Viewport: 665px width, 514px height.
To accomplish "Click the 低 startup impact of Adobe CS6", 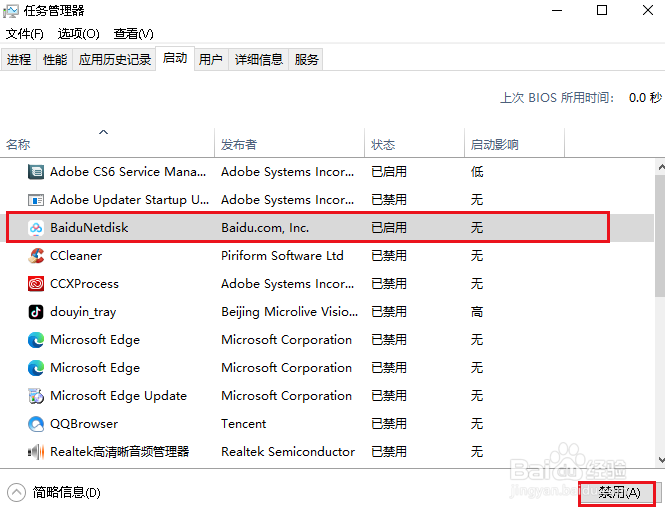I will 477,172.
